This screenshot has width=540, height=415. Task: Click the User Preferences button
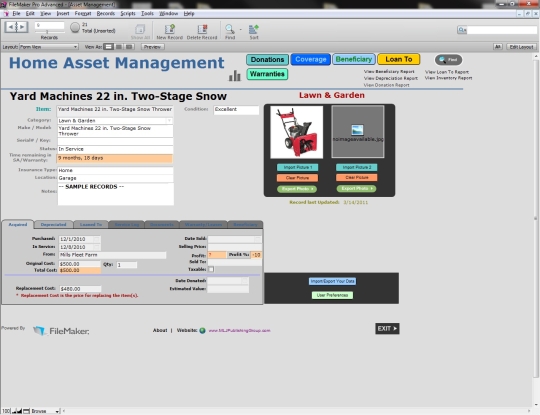point(332,295)
